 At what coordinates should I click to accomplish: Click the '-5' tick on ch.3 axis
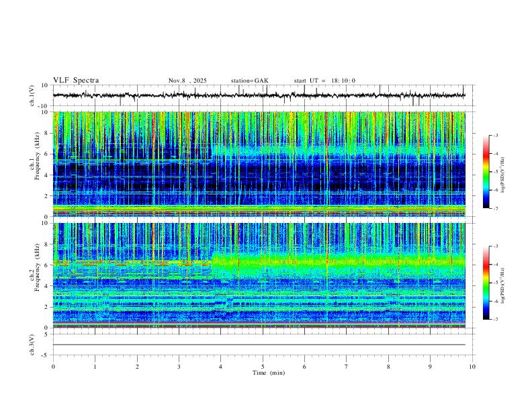click(x=45, y=355)
